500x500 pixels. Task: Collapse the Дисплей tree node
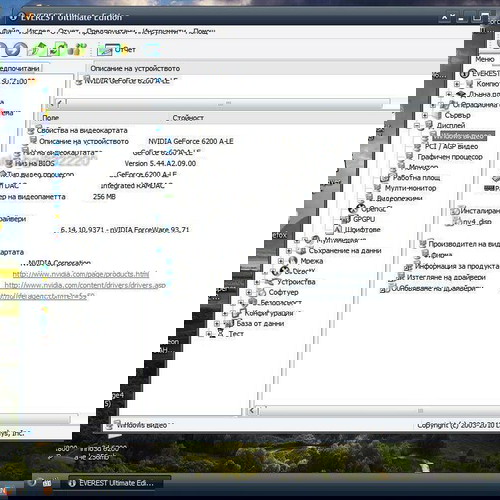[417, 126]
